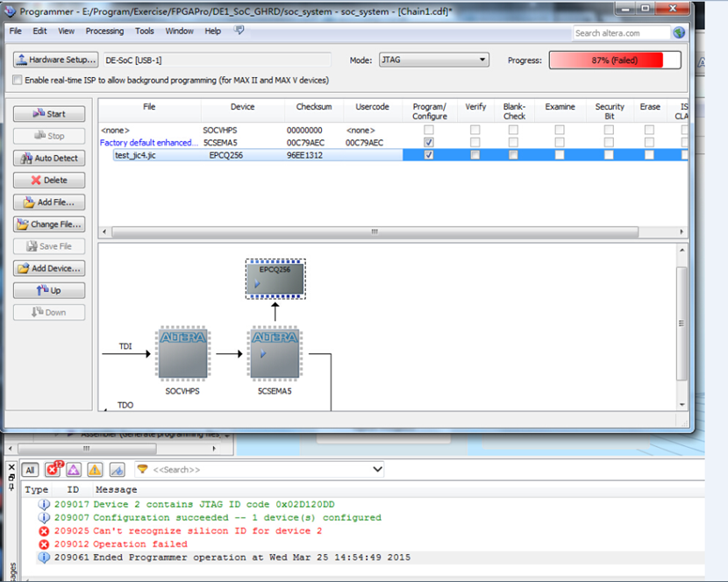Enable real-time ISP background programming checkbox
Image resolution: width=728 pixels, height=582 pixels.
click(x=18, y=80)
